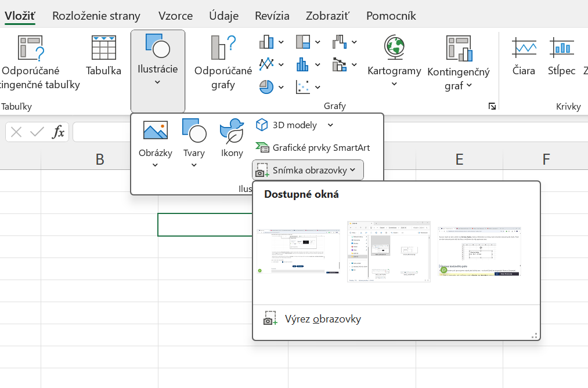The width and height of the screenshot is (588, 388).
Task: Expand the 3D modely dropdown arrow
Action: (330, 125)
